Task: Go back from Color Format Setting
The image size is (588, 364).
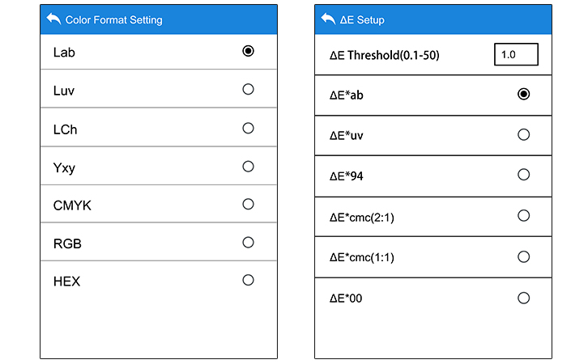Action: tap(53, 19)
